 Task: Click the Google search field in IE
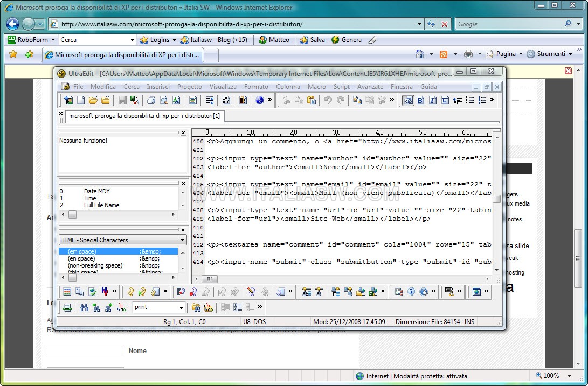(508, 24)
